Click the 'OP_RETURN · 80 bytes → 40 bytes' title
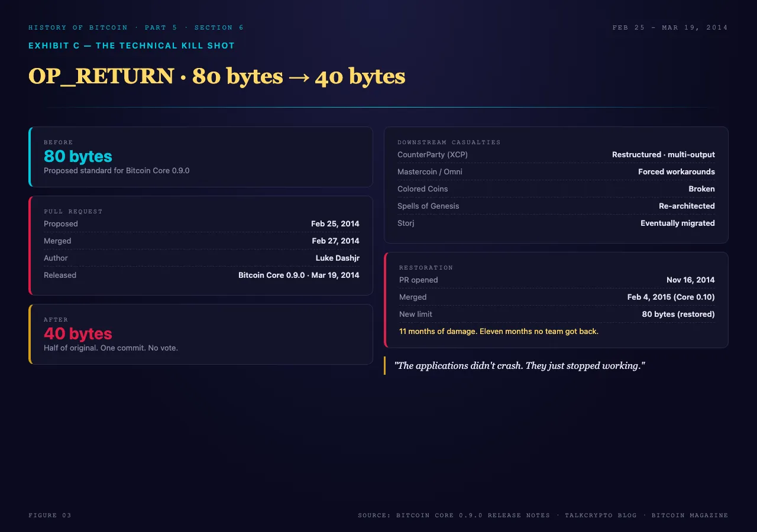The image size is (757, 532). 216,76
